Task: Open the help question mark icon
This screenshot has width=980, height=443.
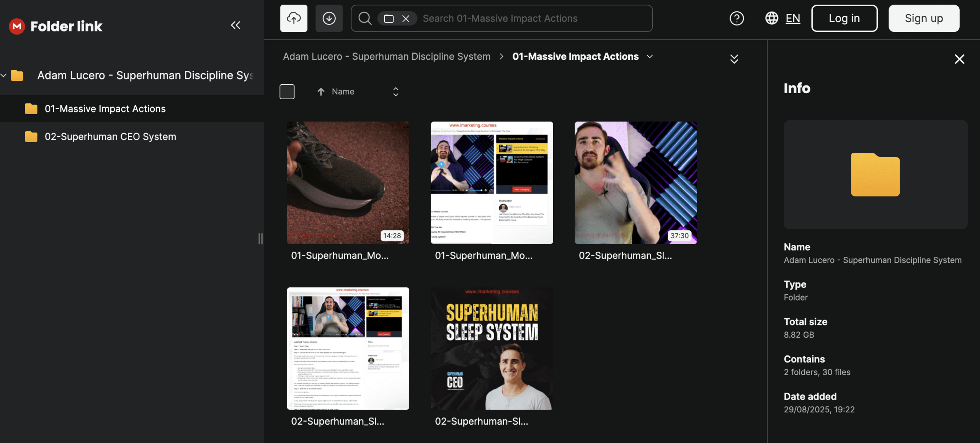Action: (737, 18)
